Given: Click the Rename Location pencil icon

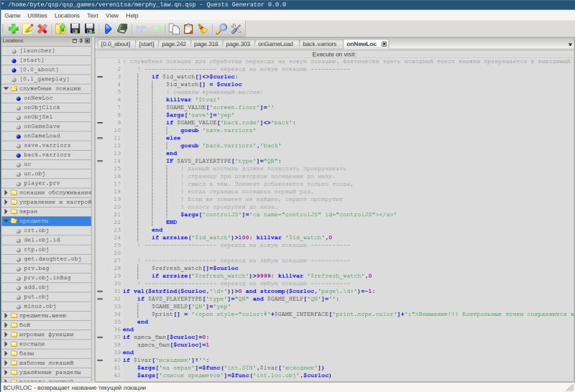Looking at the screenshot, I should [x=28, y=29].
